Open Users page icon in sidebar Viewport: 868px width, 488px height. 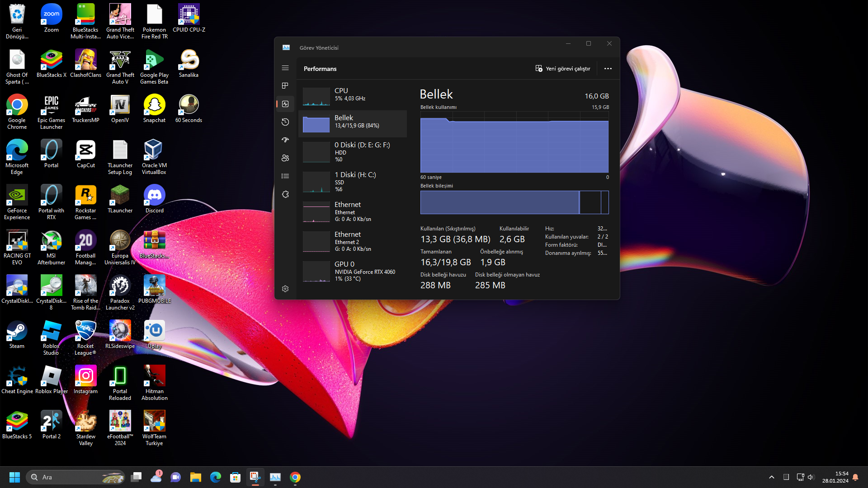285,158
